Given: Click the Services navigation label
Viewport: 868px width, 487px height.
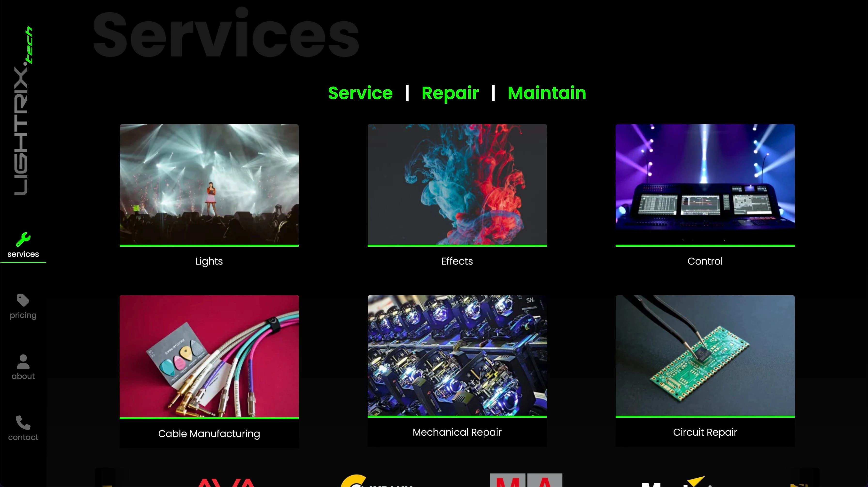Looking at the screenshot, I should [x=23, y=254].
